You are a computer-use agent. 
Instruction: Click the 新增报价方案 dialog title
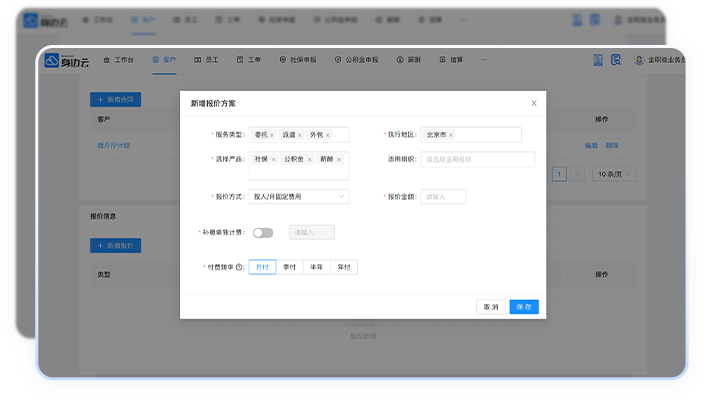tap(213, 103)
